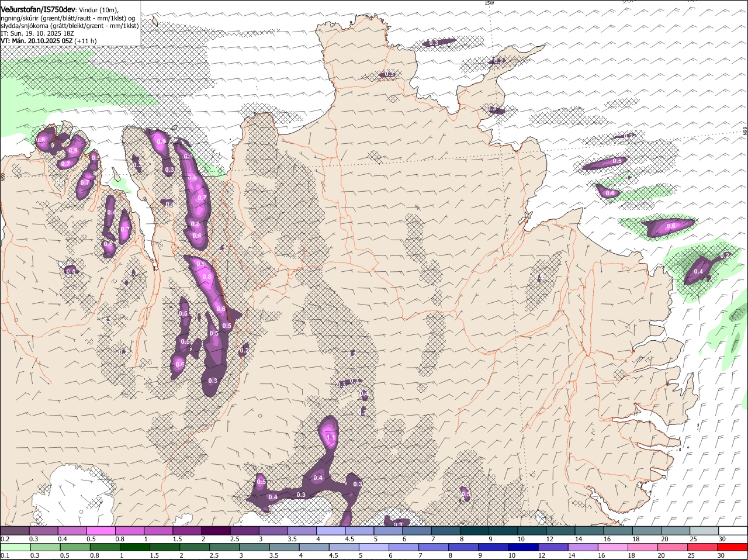Image resolution: width=748 pixels, height=560 pixels.
Task: Click the 0.2 label on the top scale
Action: pyautogui.click(x=5, y=538)
